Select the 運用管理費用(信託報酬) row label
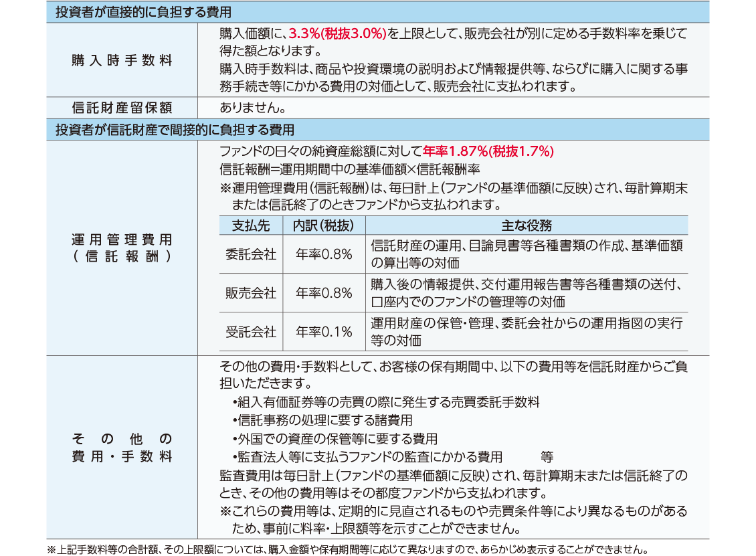The height and width of the screenshot is (556, 756). tap(122, 248)
